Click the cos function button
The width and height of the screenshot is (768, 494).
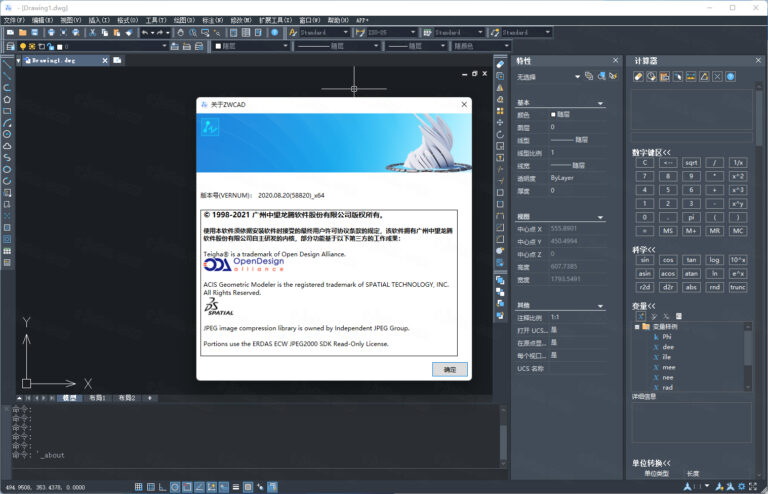[668, 260]
